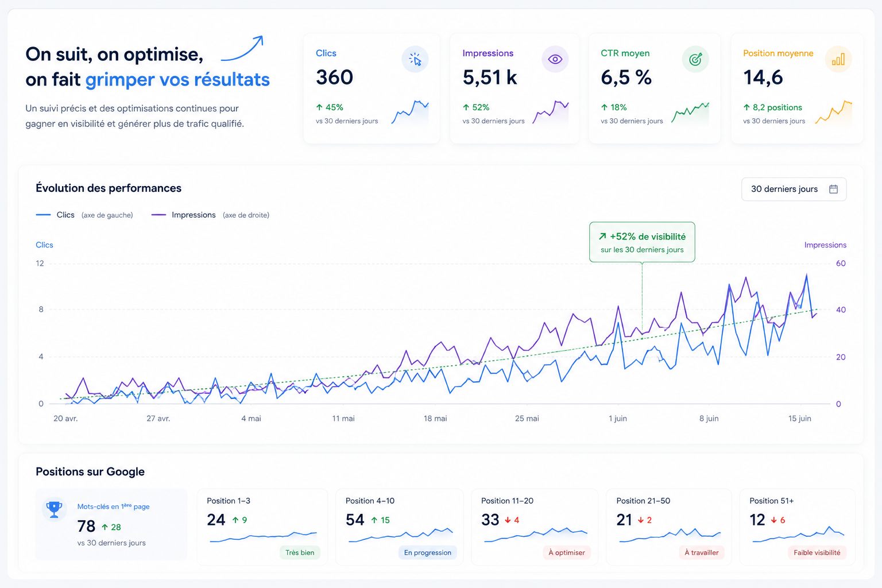Click the Position 1–3 trend sparkline

[263, 536]
